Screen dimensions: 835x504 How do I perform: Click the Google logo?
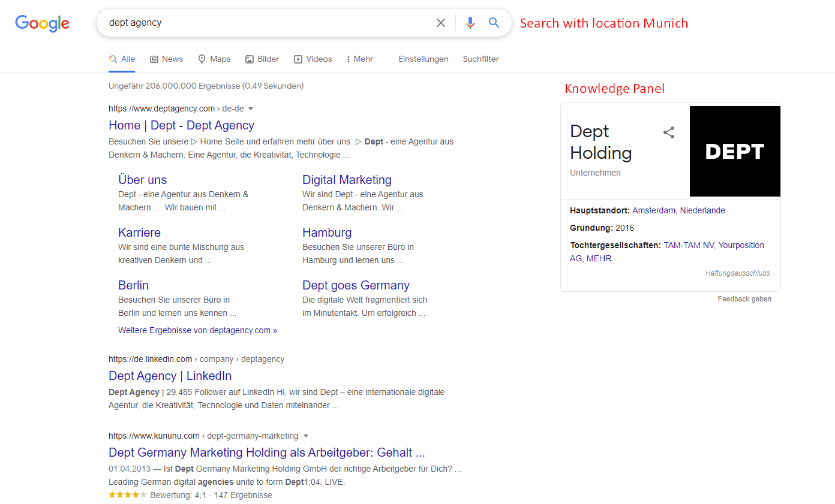(43, 23)
